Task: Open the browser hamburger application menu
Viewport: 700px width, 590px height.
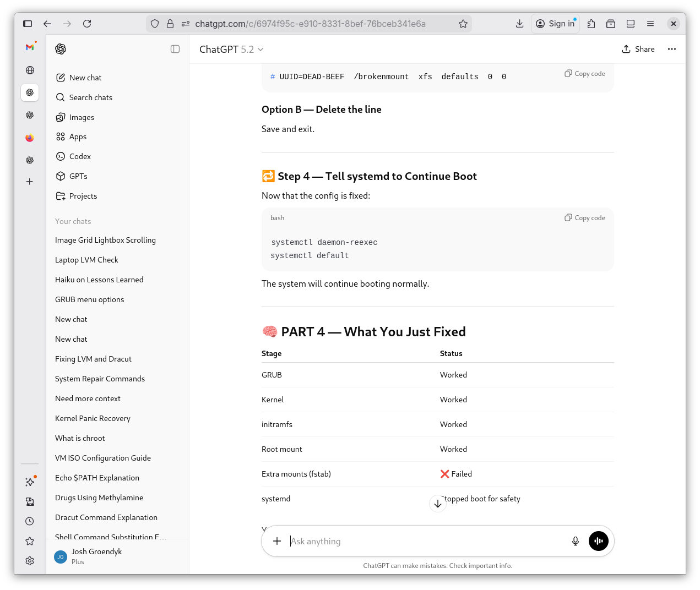Action: pos(650,24)
